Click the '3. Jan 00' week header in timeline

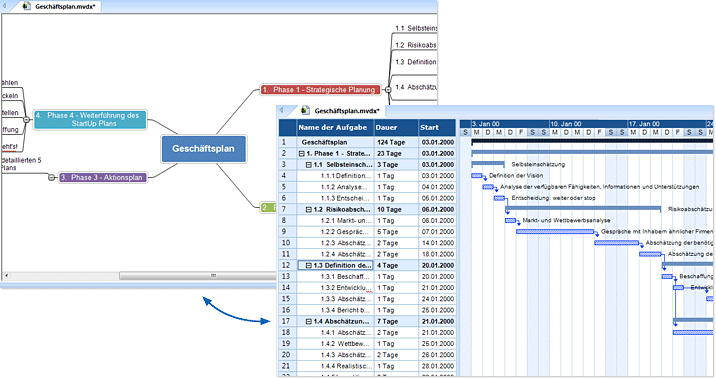pos(510,124)
